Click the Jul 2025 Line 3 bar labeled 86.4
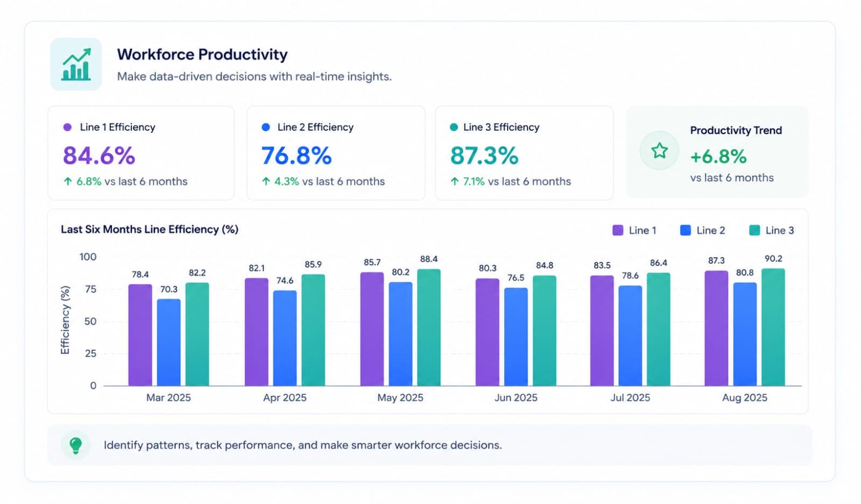This screenshot has width=861, height=504. pos(659,329)
